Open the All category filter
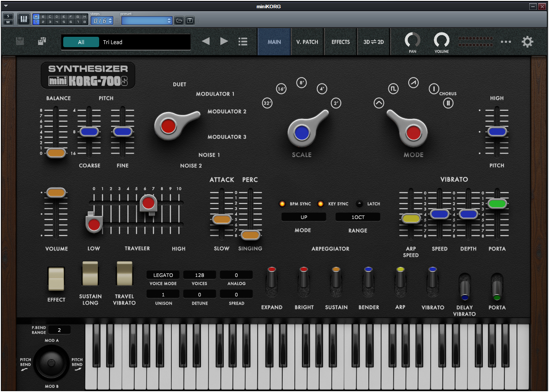Screen dimensions: 549x392 [81, 42]
